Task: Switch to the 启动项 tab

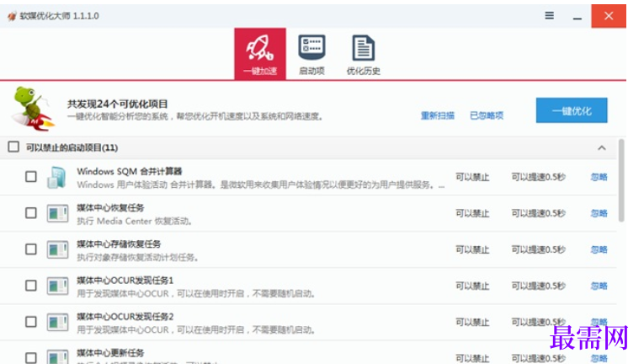Action: coord(311,54)
